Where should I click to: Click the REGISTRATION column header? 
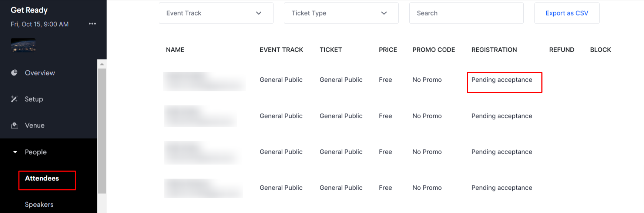click(494, 50)
